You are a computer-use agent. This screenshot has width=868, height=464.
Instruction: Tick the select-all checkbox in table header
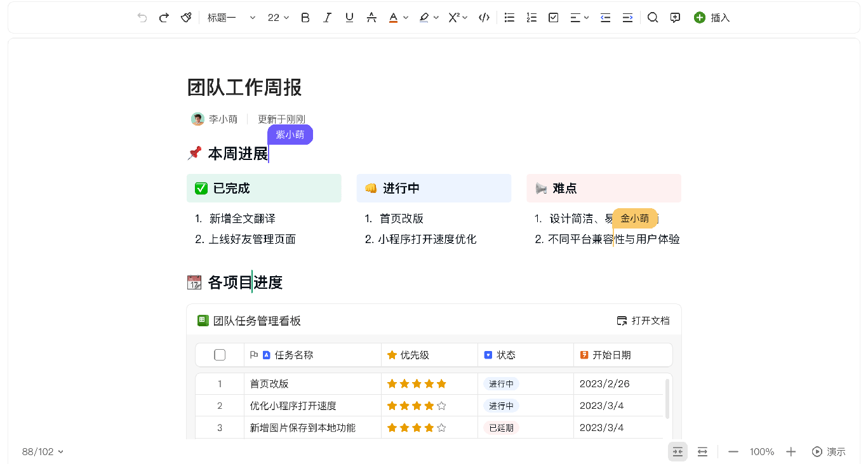pos(220,355)
